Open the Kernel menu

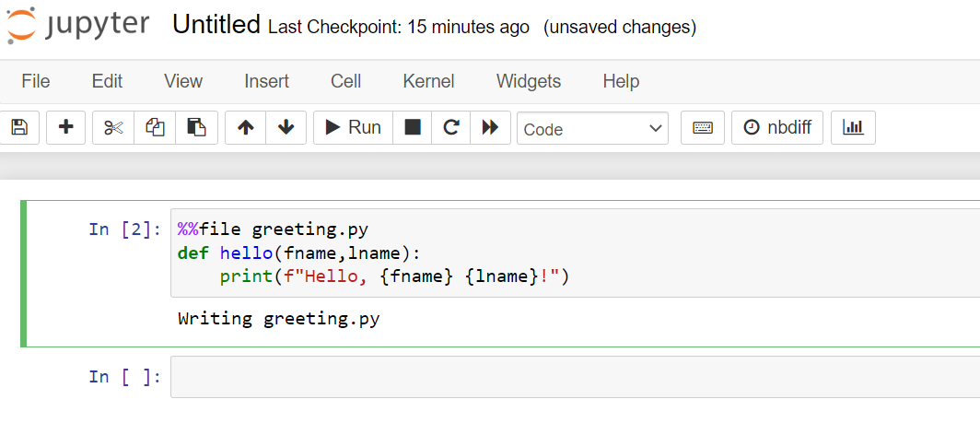[x=429, y=81]
